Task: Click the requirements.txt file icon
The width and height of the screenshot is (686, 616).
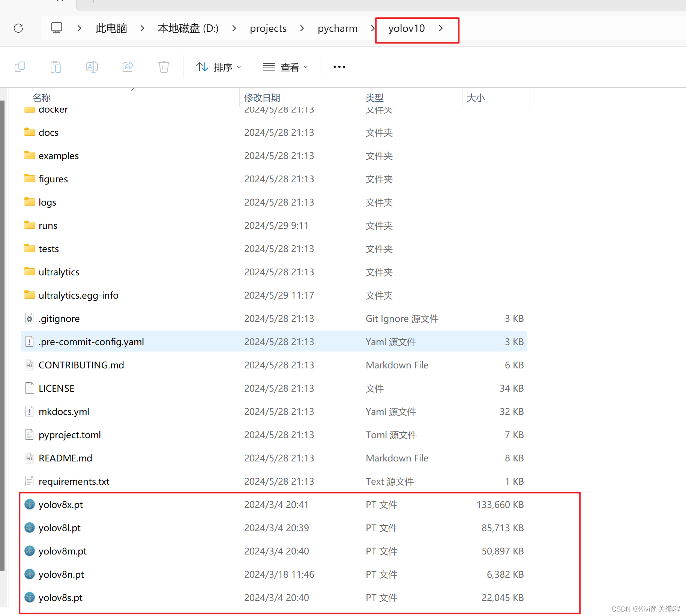Action: pyautogui.click(x=30, y=481)
